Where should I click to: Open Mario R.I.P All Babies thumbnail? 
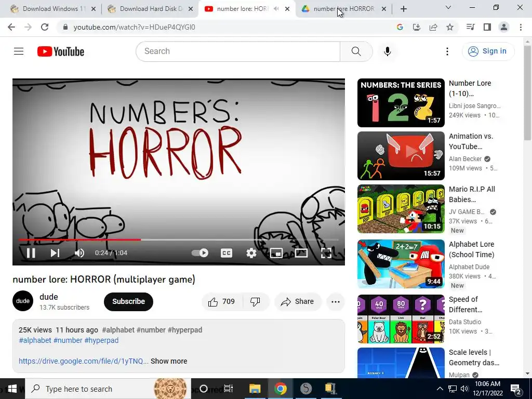401,209
